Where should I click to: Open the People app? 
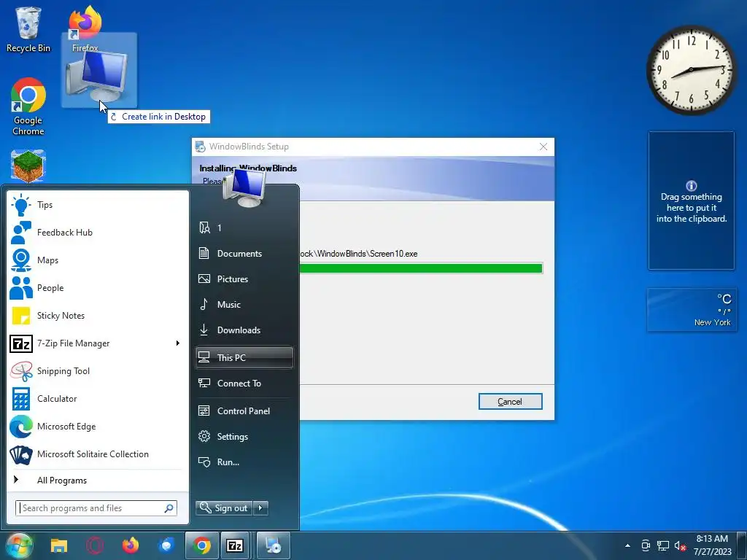98,287
